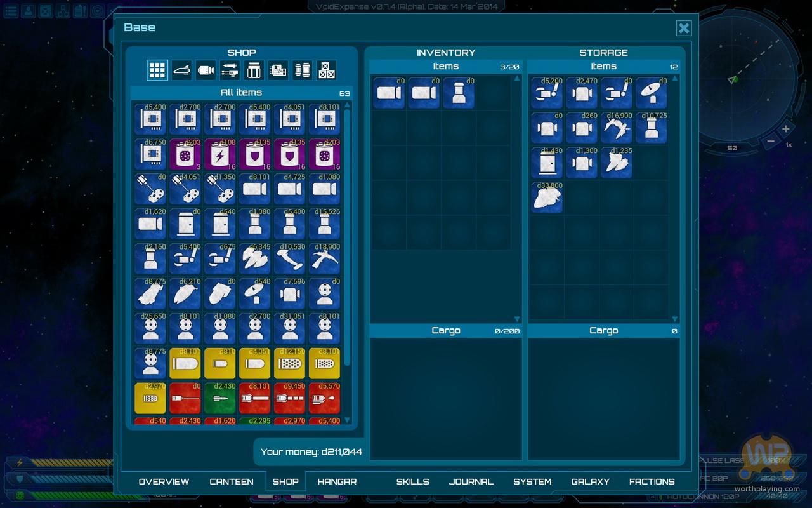Select the d18,900 ship hull in shop

pyautogui.click(x=324, y=259)
